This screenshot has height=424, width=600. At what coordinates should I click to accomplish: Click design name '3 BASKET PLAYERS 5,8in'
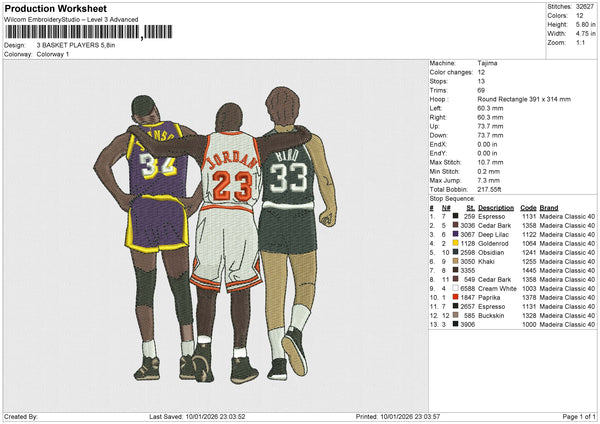point(76,45)
